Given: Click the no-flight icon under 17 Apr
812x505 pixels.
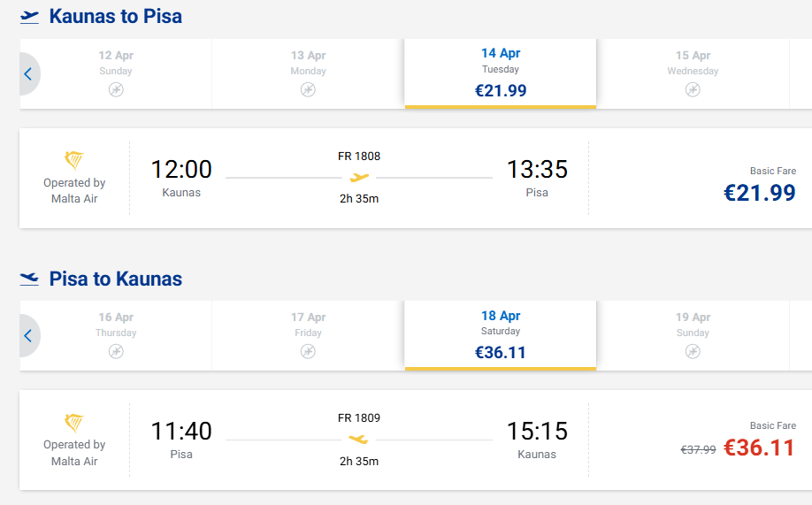Looking at the screenshot, I should (x=308, y=351).
